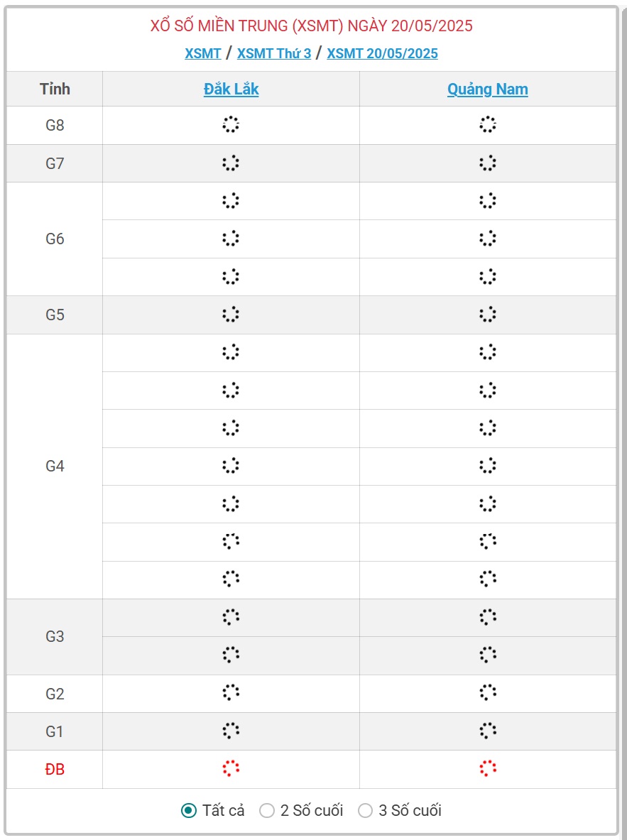Choose the "3 Số cuối" radio option
627x840 pixels.
point(365,810)
